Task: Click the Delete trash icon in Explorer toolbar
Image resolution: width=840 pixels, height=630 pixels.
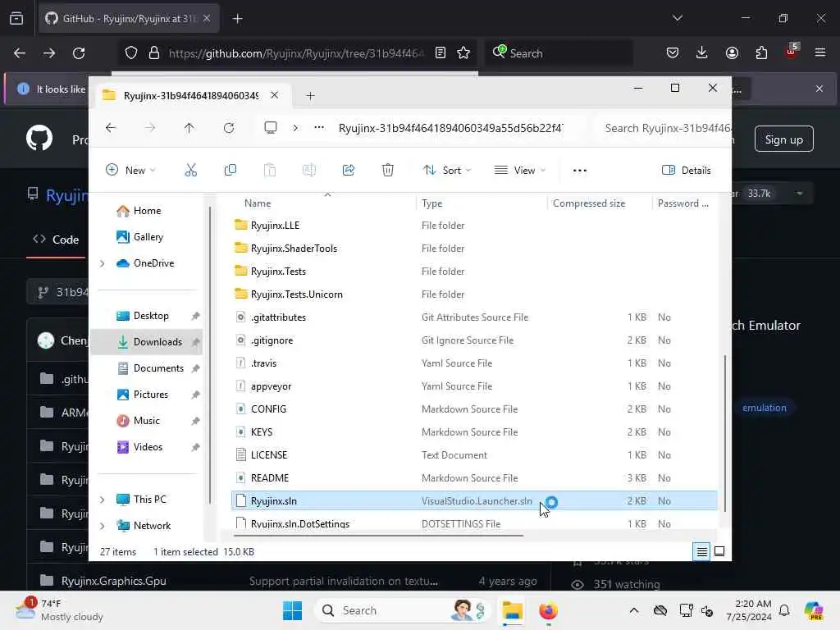Action: 388,171
